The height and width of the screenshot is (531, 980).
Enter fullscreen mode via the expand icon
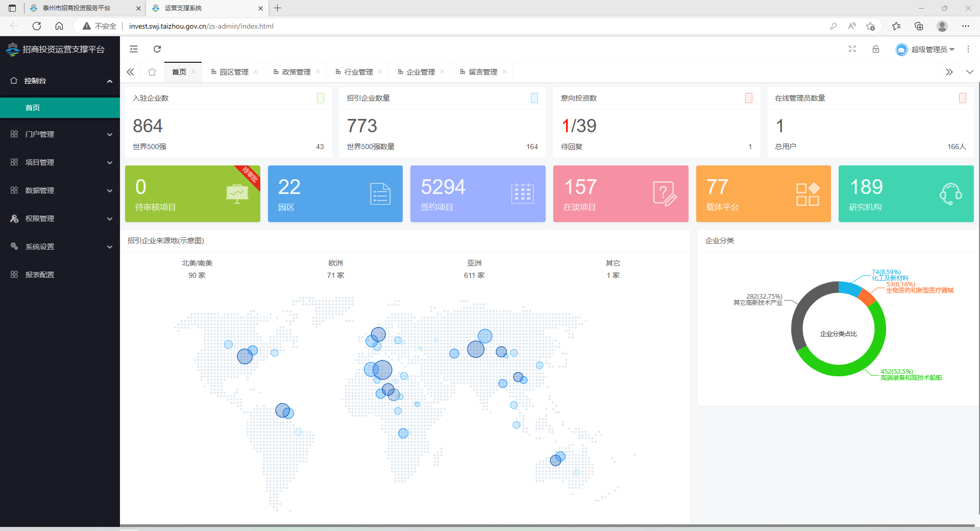[x=852, y=49]
